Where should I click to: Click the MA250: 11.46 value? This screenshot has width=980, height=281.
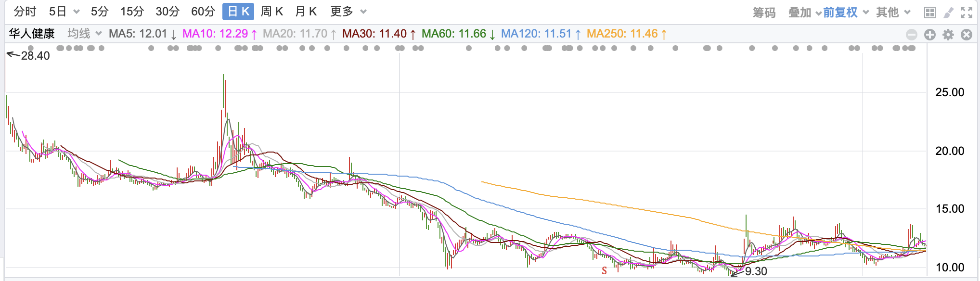627,34
